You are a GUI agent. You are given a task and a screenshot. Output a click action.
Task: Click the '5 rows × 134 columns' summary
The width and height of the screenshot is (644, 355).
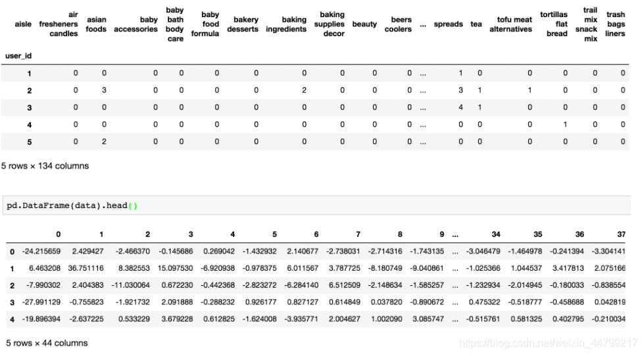tap(45, 166)
